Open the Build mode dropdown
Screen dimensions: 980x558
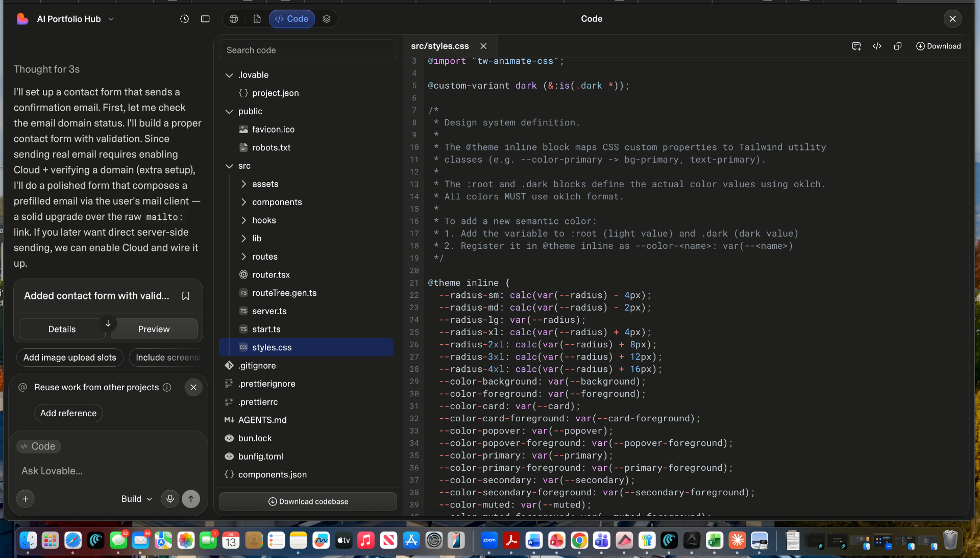pos(137,499)
